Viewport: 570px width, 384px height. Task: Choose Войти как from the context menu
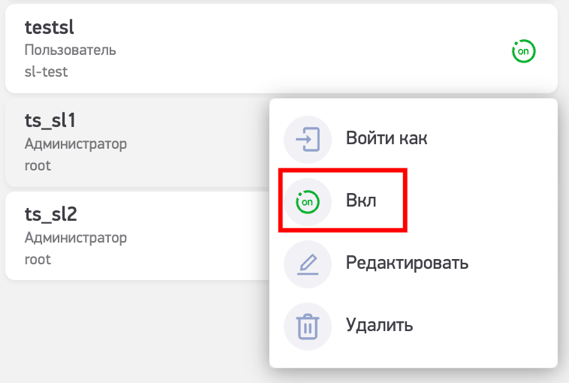pyautogui.click(x=414, y=139)
